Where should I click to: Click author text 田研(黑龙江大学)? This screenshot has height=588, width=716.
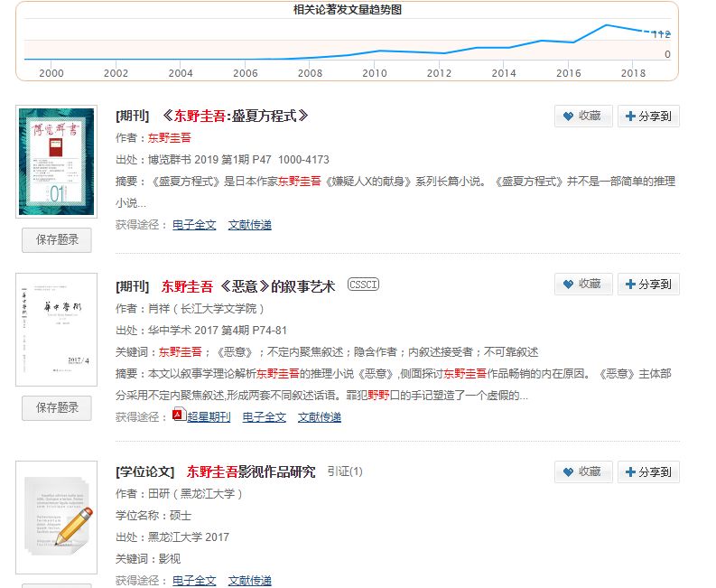click(195, 494)
